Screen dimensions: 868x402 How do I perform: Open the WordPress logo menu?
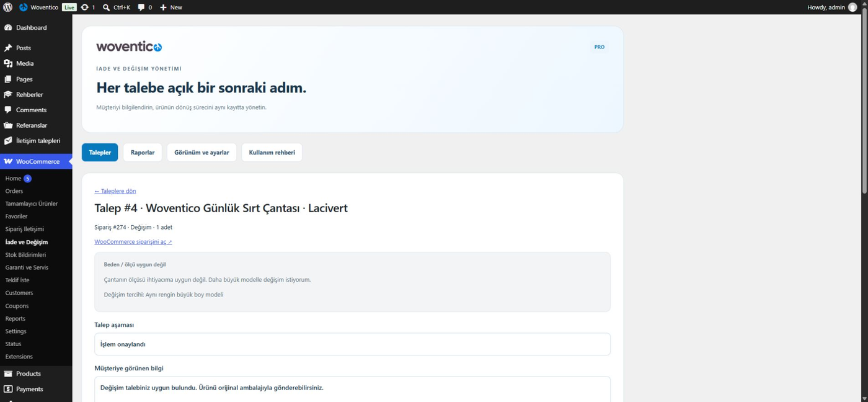tap(7, 7)
